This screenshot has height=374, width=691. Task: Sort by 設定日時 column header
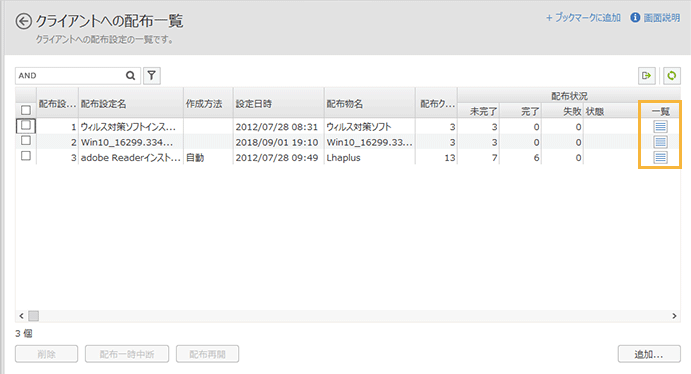point(279,104)
